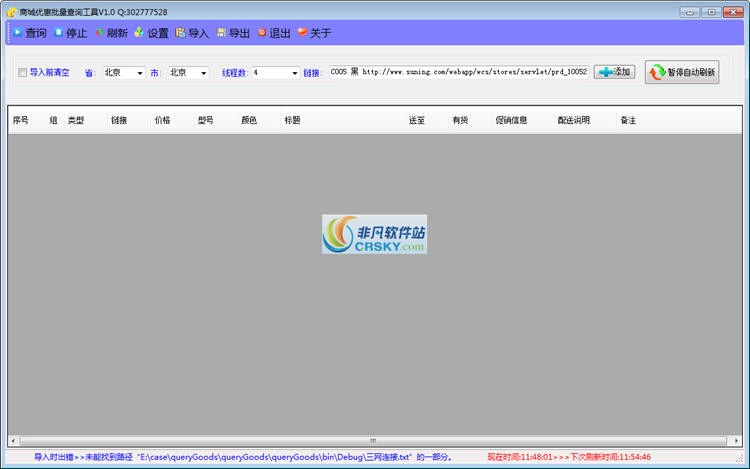Start the query with 查询 toolbar button
Viewport: 750px width, 469px height.
(x=30, y=33)
